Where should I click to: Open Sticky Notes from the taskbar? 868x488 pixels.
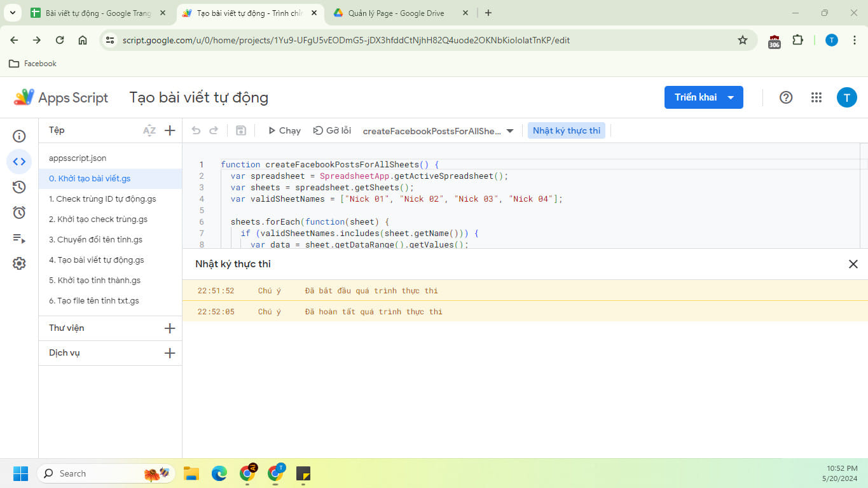(303, 473)
